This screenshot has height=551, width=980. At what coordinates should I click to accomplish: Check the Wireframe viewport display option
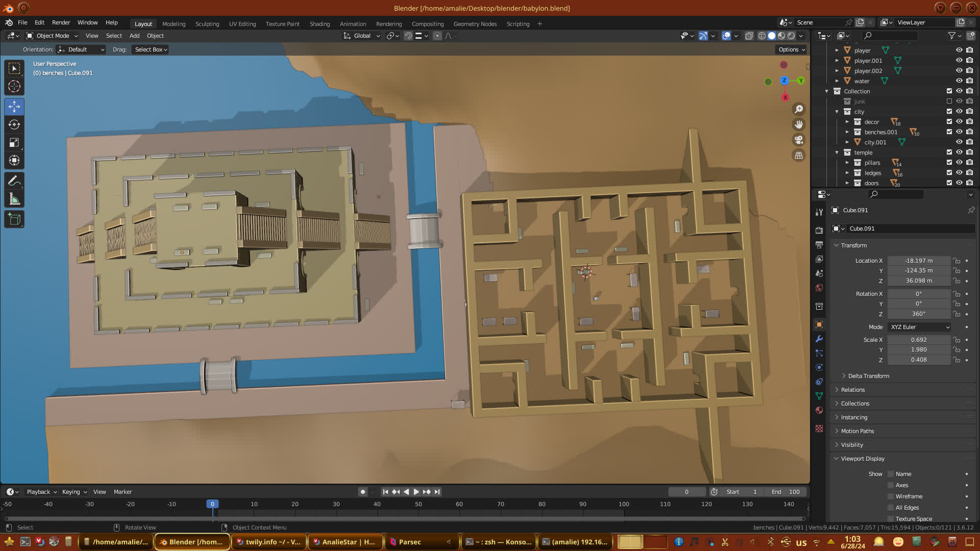891,496
